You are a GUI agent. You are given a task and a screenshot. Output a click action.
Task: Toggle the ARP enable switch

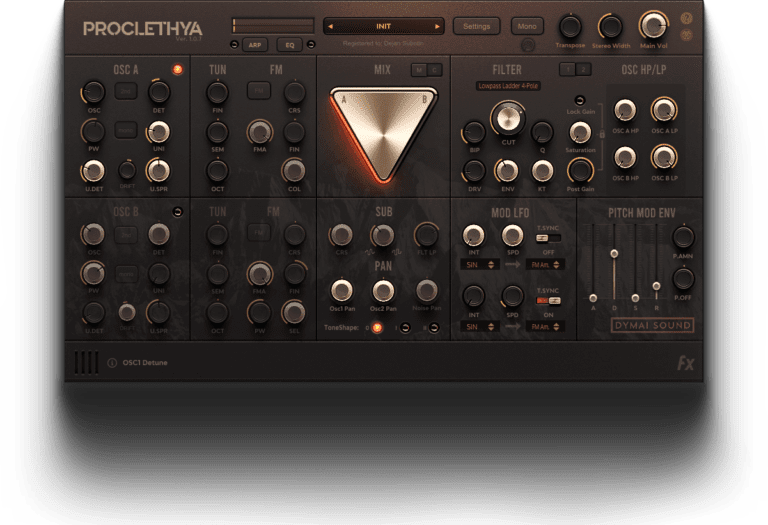(234, 45)
